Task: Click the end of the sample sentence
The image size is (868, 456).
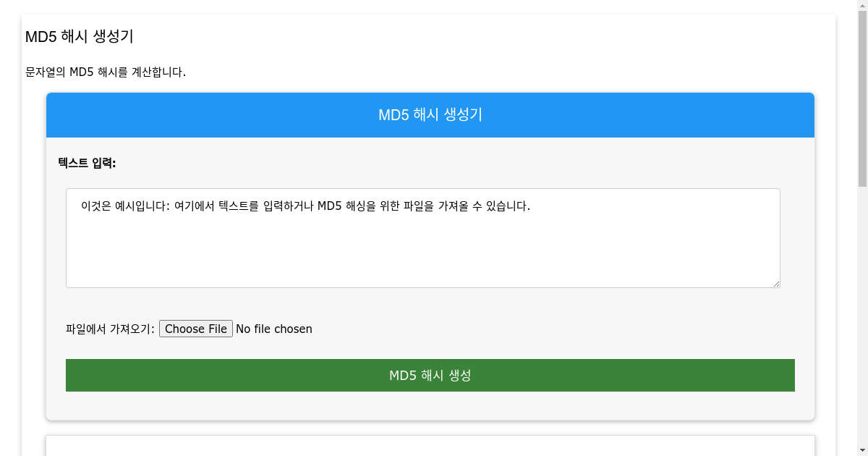Action: (x=529, y=206)
